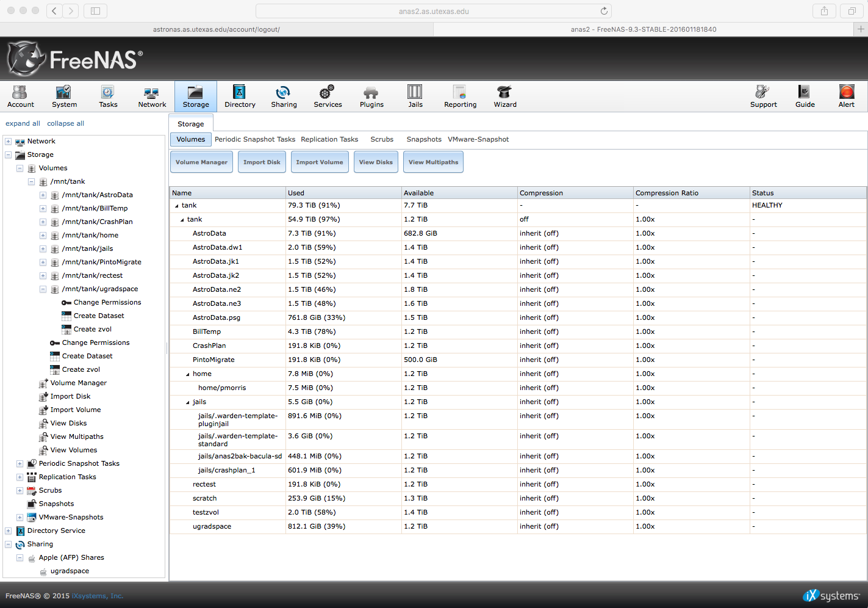This screenshot has width=868, height=608.
Task: Switch to Scrubs tab
Action: pos(382,139)
